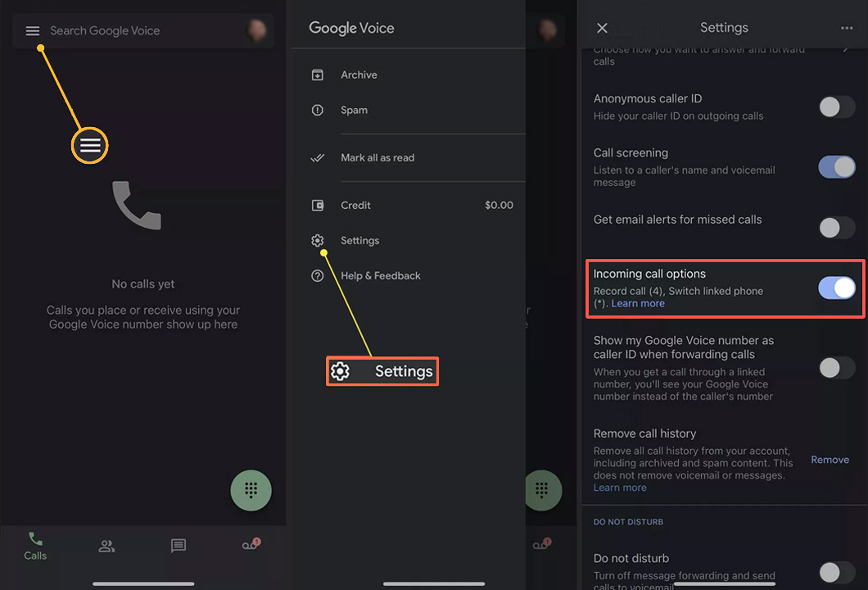The width and height of the screenshot is (868, 590).
Task: Click the Remove call history heading
Action: (645, 433)
